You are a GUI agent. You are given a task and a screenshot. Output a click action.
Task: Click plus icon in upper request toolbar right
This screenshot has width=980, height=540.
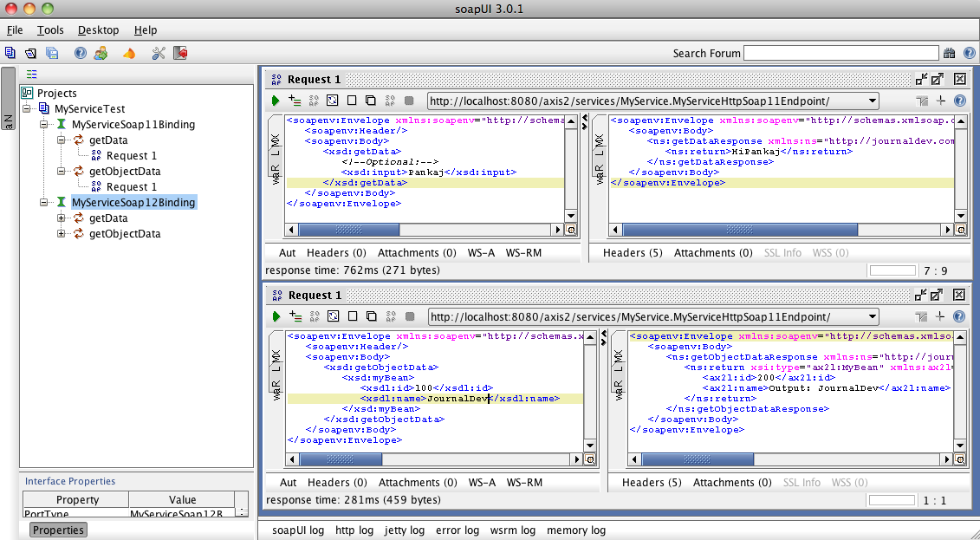941,100
